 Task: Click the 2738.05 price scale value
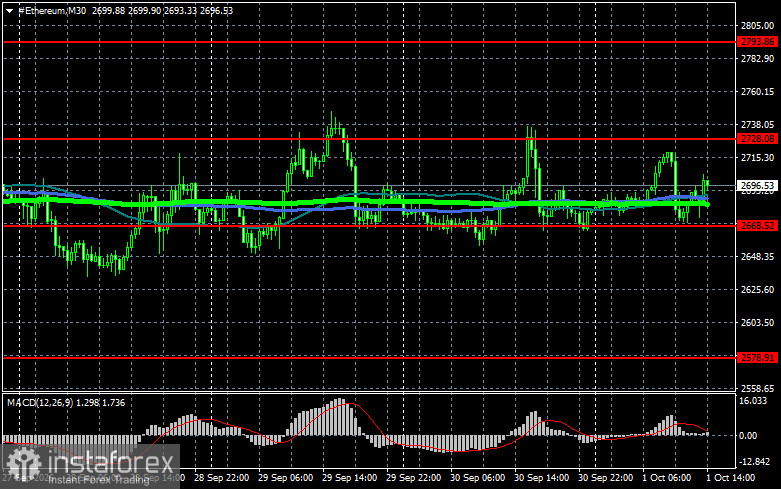click(758, 124)
